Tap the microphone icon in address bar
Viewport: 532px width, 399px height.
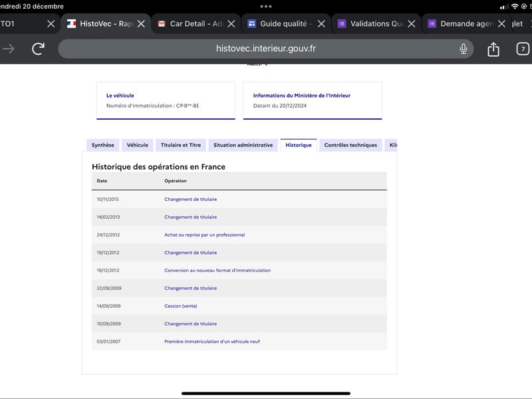(x=463, y=49)
